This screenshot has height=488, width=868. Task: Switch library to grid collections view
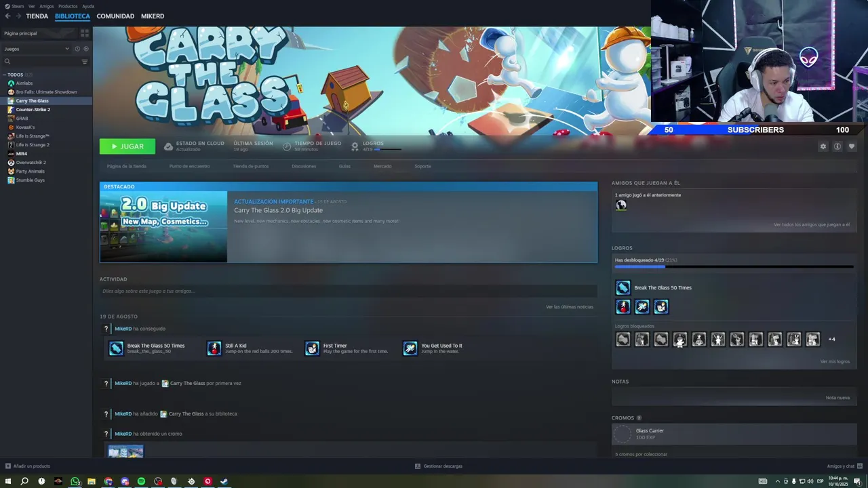[x=85, y=33]
